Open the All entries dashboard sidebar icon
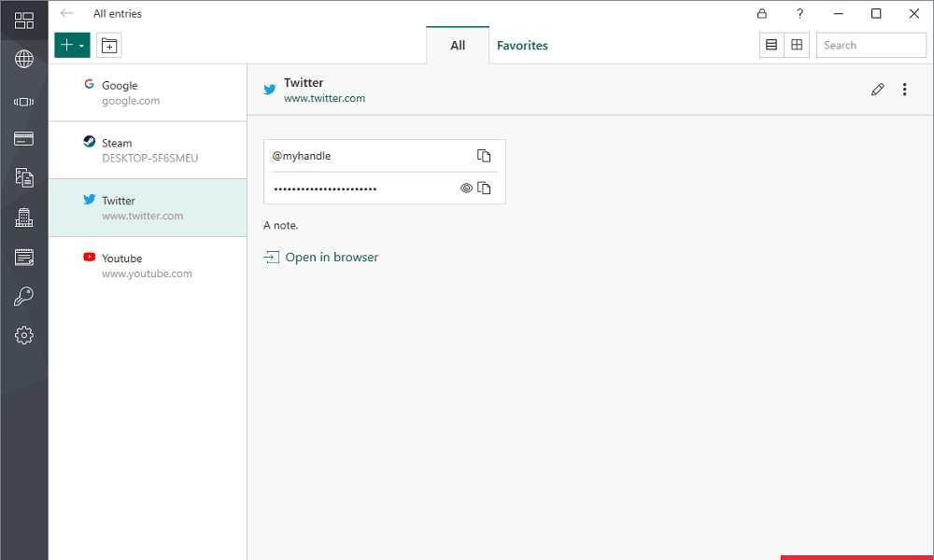Image resolution: width=934 pixels, height=560 pixels. pyautogui.click(x=24, y=21)
